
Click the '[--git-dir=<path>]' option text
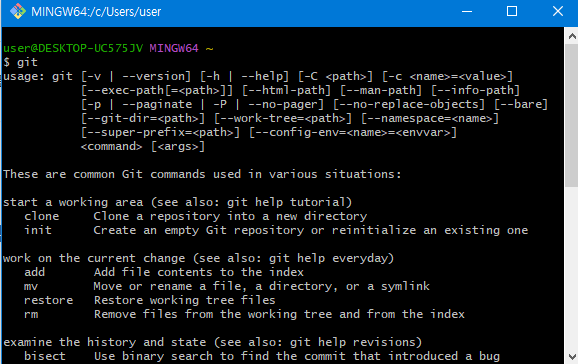143,118
